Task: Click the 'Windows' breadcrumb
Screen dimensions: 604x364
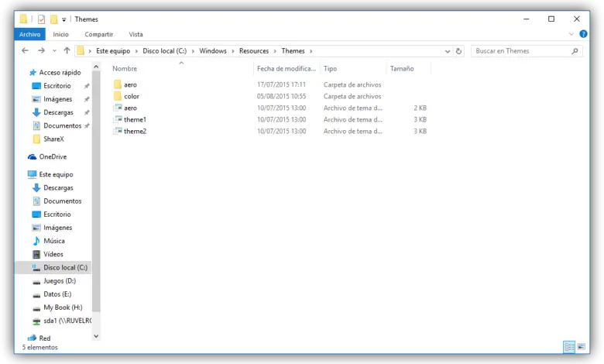Action: (213, 51)
